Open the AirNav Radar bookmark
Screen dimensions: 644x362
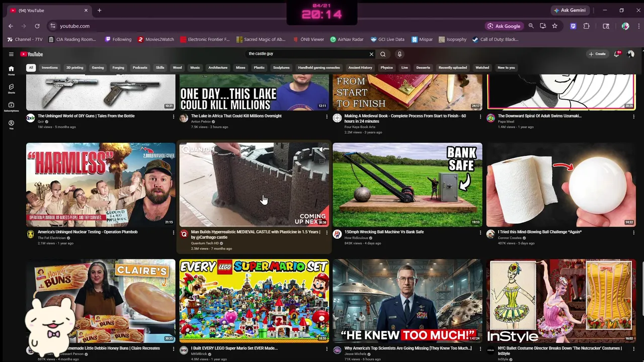[x=347, y=39]
